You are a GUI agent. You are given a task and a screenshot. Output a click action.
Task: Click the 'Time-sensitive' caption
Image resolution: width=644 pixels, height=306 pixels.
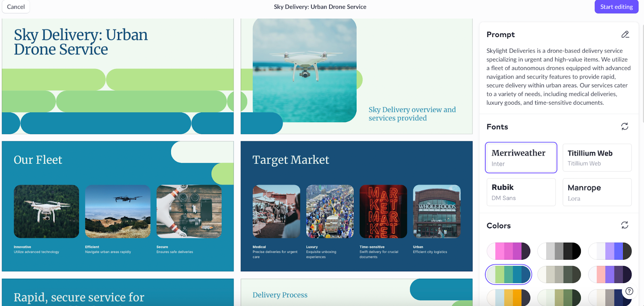tap(372, 247)
